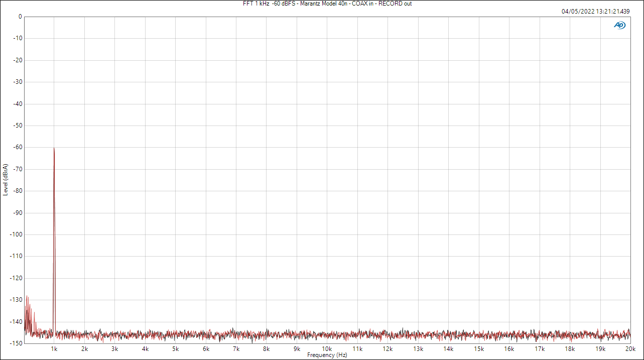The image size is (644, 360).
Task: Select the "1k" frequency axis tick label
Action: tap(54, 349)
